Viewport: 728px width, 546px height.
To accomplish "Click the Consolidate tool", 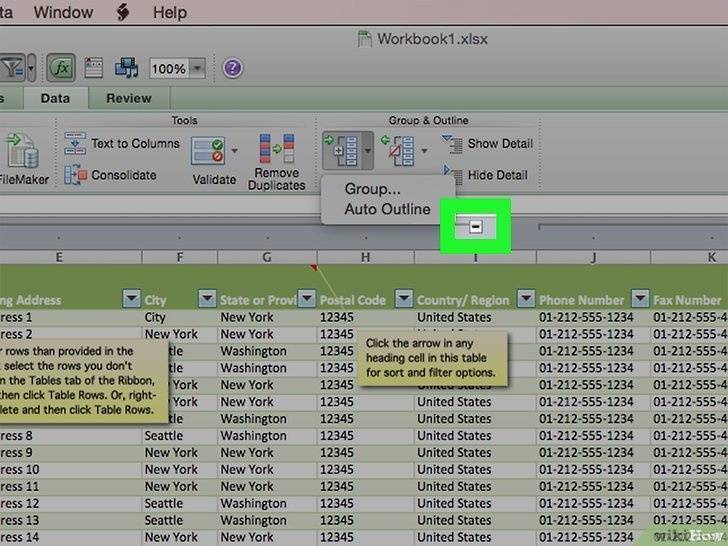I will pos(111,175).
